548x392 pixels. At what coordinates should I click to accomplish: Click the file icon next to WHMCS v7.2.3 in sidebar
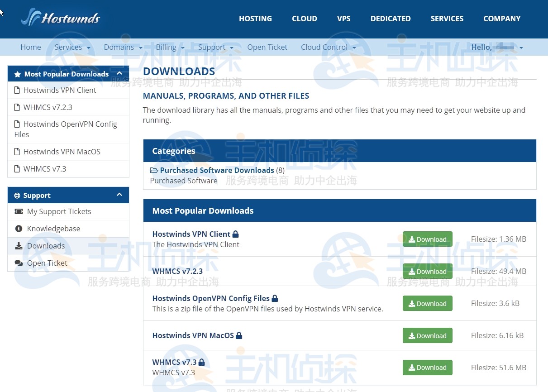coord(17,107)
